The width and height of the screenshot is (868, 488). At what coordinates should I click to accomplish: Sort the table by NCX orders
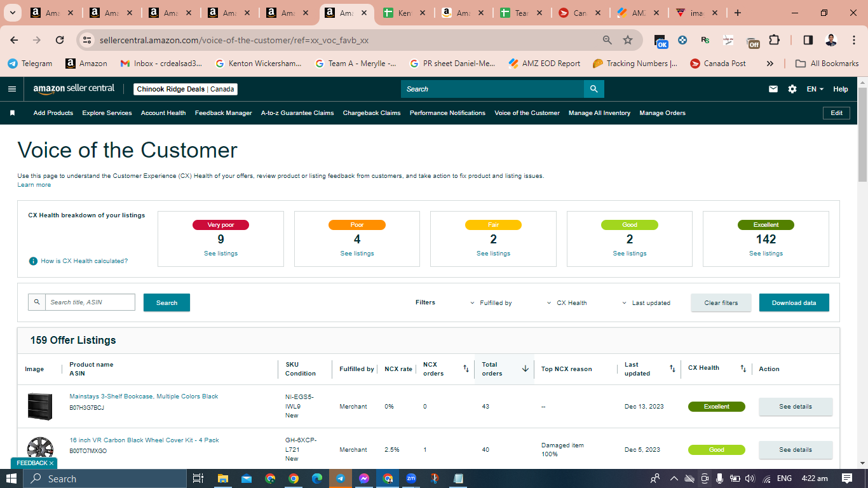click(x=466, y=369)
